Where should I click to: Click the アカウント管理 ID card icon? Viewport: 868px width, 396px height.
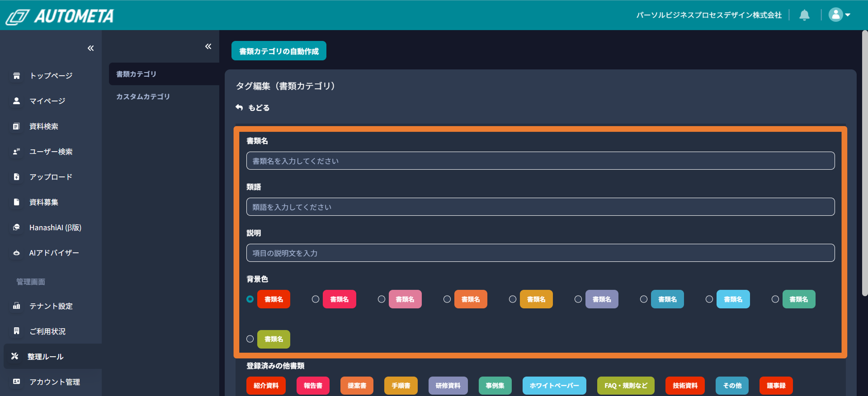click(x=16, y=382)
